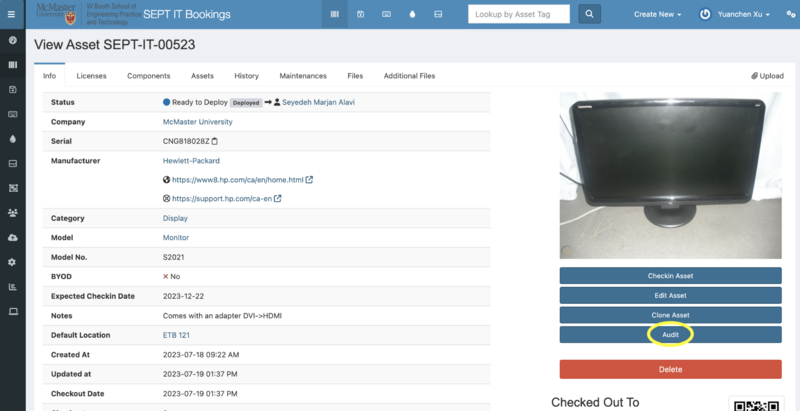The image size is (800, 411).
Task: Open the admin settings gears at top right
Action: pyautogui.click(x=785, y=15)
